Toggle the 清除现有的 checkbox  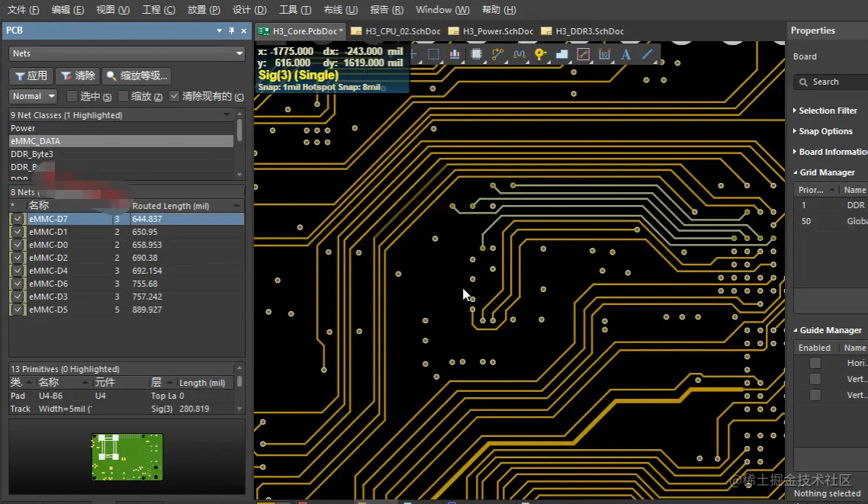click(x=175, y=96)
